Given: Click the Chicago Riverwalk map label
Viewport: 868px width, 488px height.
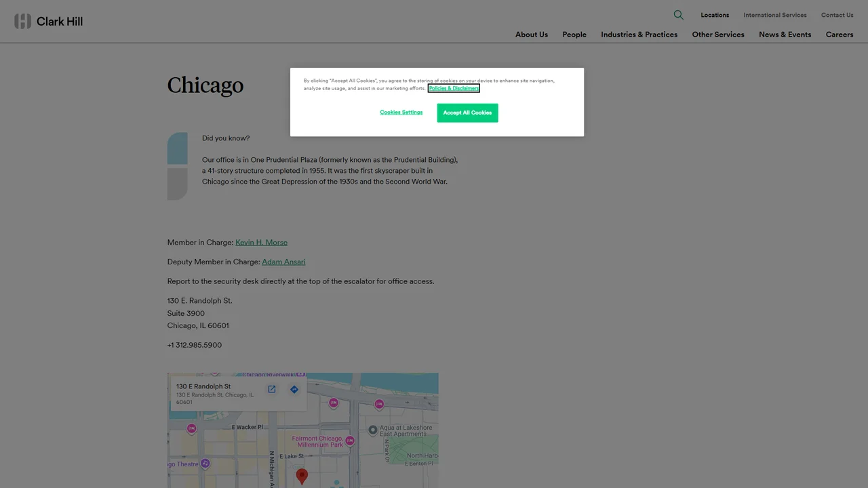Looking at the screenshot, I should tap(269, 375).
